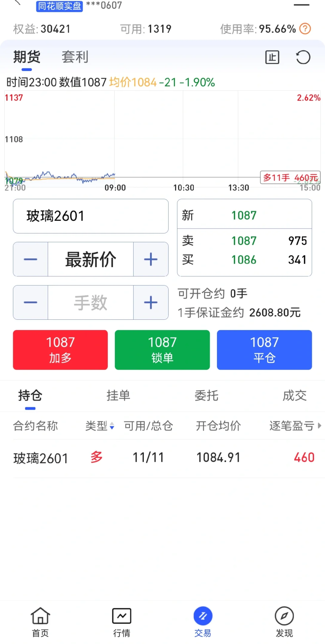
Task: Tap the 开仓均价 column header
Action: (x=218, y=426)
